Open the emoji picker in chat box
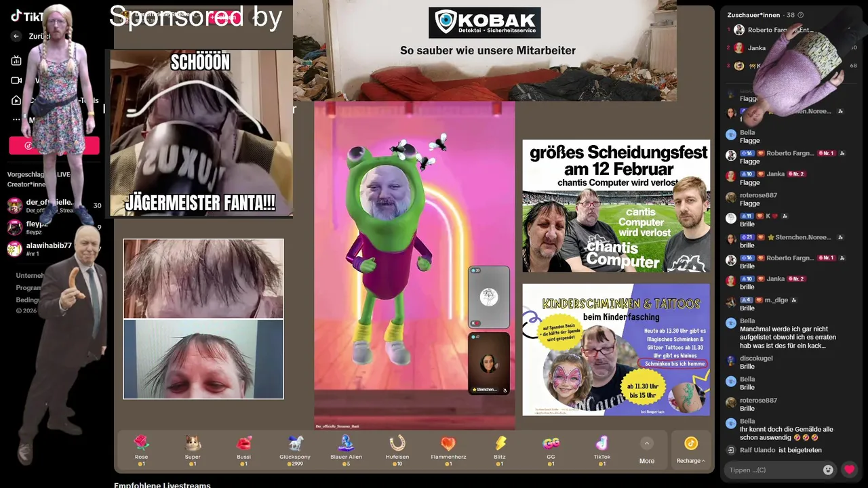Image resolution: width=868 pixels, height=488 pixels. pos(828,470)
